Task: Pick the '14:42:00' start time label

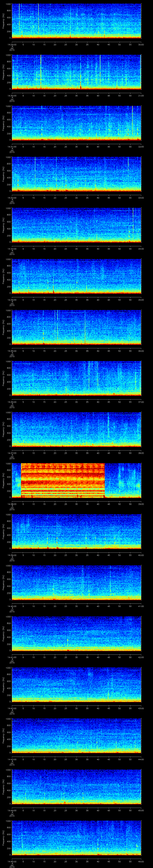Action: pos(12,708)
